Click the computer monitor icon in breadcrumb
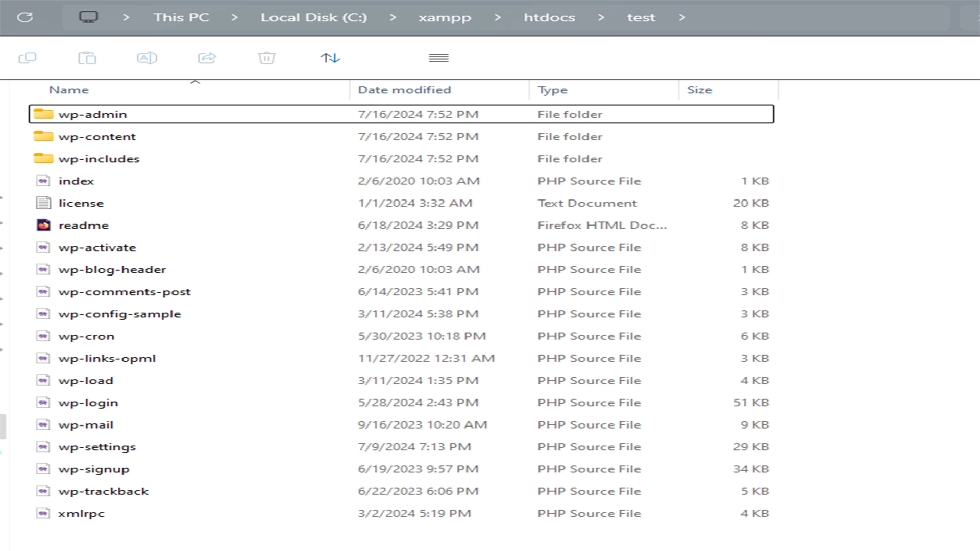 88,17
